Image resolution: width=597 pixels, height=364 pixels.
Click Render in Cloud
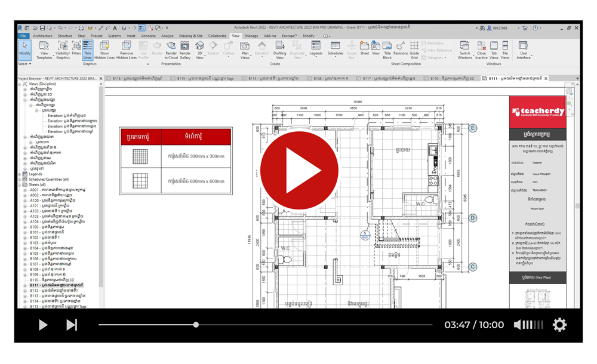click(171, 50)
